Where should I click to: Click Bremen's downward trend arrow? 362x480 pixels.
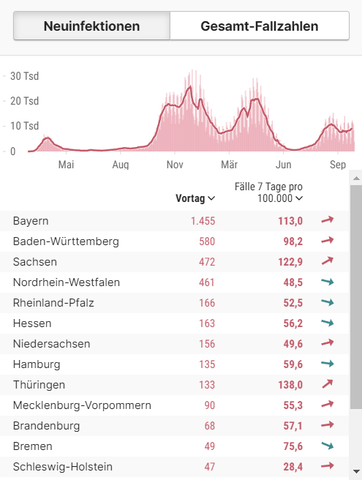click(327, 445)
